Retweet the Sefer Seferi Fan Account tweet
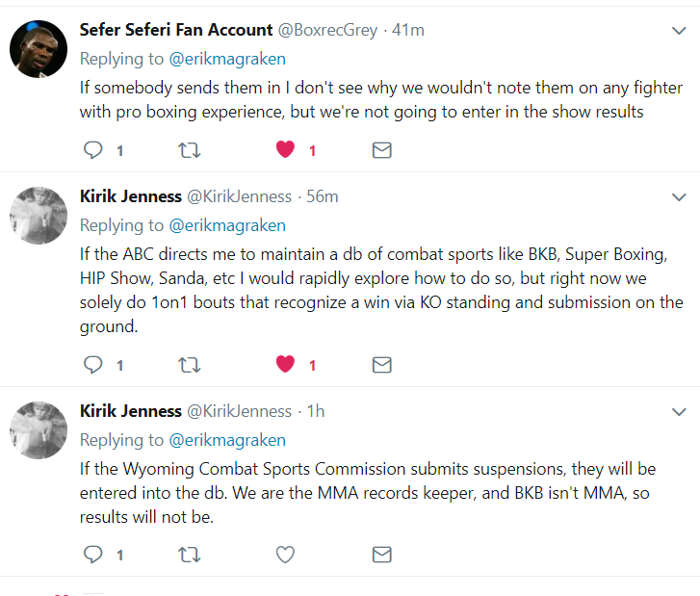 pos(190,150)
